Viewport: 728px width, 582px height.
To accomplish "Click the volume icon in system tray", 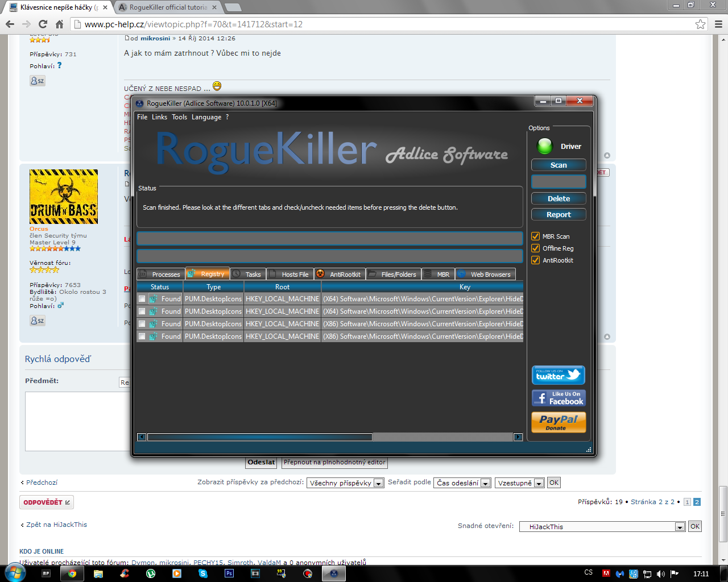I will pos(661,573).
